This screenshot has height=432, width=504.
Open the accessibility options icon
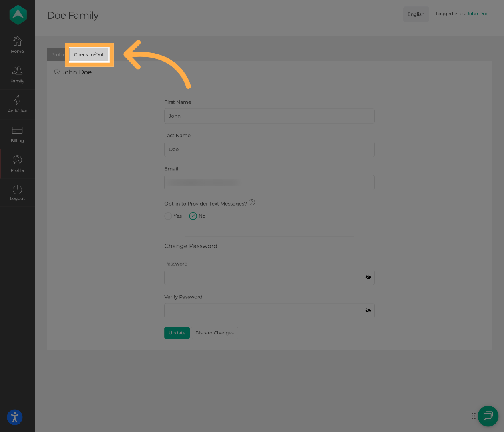pos(14,417)
